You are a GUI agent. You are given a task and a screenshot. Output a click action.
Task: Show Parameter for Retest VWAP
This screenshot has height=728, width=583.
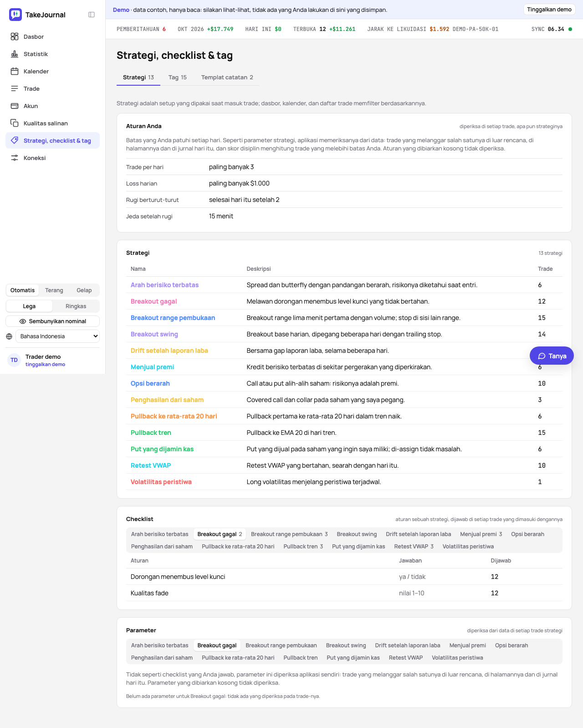coord(406,658)
